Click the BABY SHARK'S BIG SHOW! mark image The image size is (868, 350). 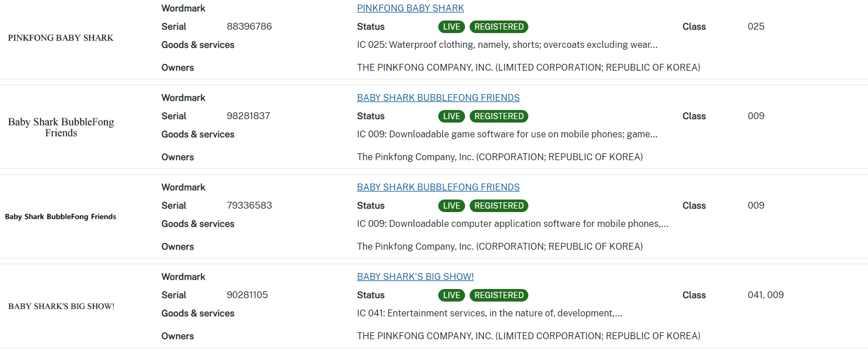click(x=61, y=307)
